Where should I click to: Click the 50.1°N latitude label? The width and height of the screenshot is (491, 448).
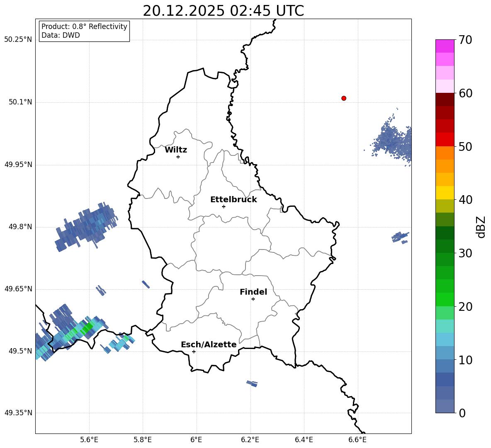[20, 102]
